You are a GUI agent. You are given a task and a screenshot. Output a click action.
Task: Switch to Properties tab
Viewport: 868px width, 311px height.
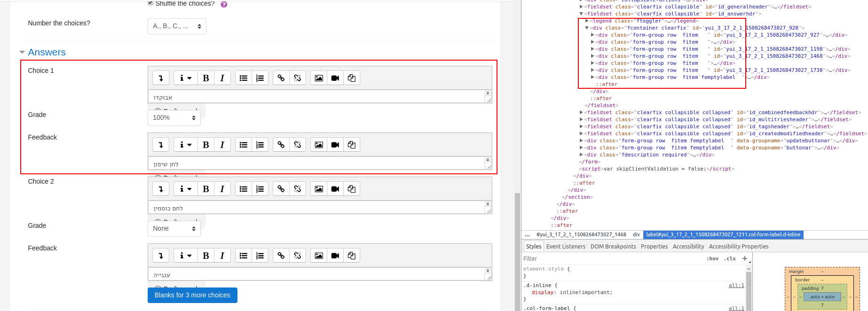[654, 246]
